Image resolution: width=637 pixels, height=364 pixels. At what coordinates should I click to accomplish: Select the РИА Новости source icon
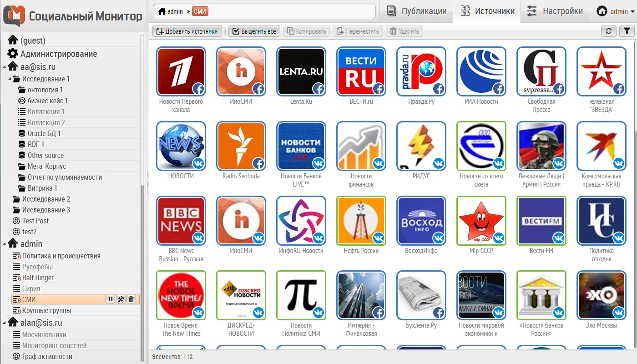pos(481,72)
